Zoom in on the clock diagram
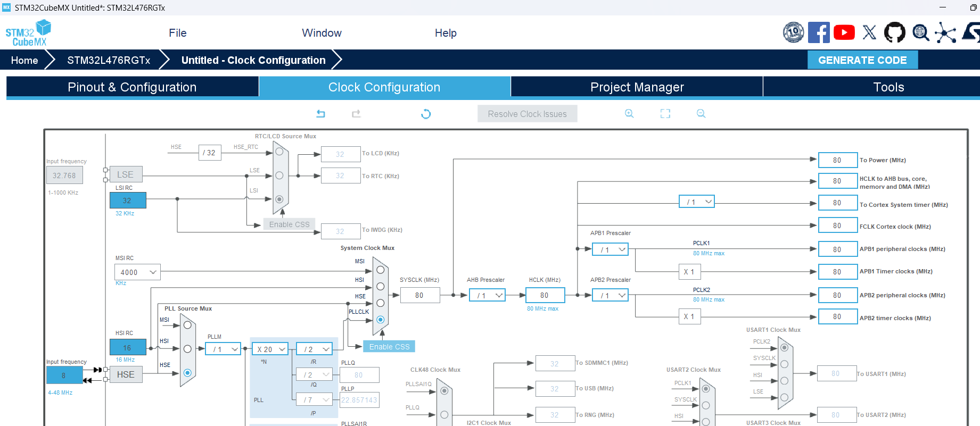 (x=629, y=113)
